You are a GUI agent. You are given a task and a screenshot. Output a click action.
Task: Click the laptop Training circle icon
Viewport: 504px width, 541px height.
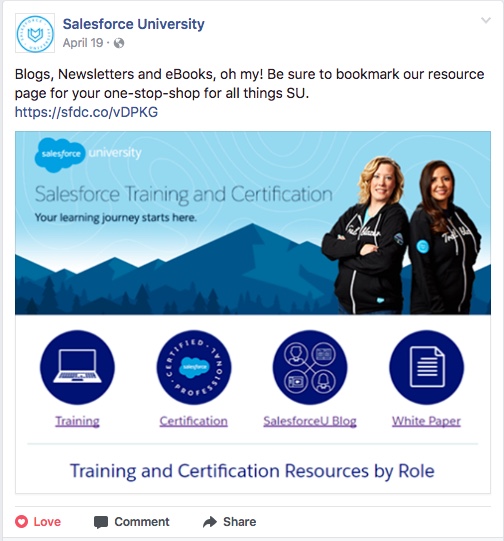(77, 367)
